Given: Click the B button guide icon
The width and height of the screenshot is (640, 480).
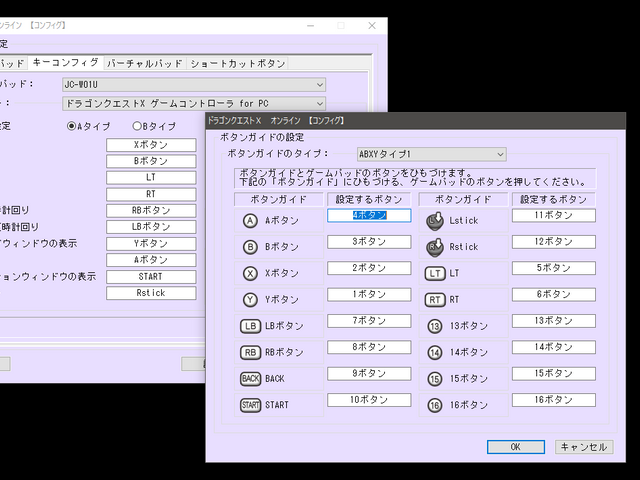Looking at the screenshot, I should click(x=250, y=247).
